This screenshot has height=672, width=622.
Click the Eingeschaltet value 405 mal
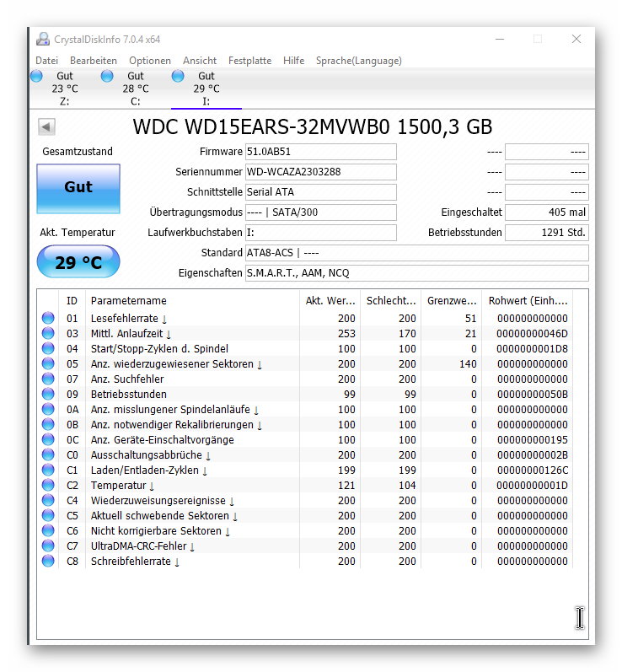[x=547, y=212]
